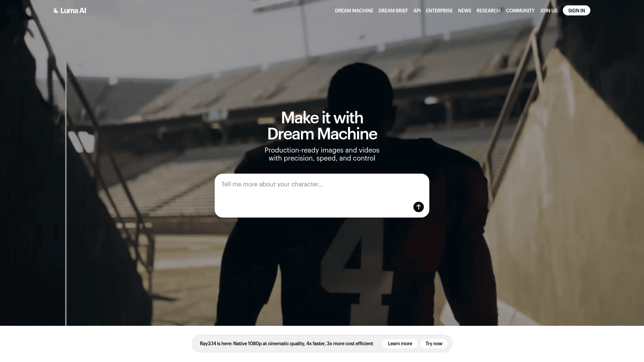The image size is (644, 362).
Task: Focus the character prompt text box
Action: coord(322,195)
